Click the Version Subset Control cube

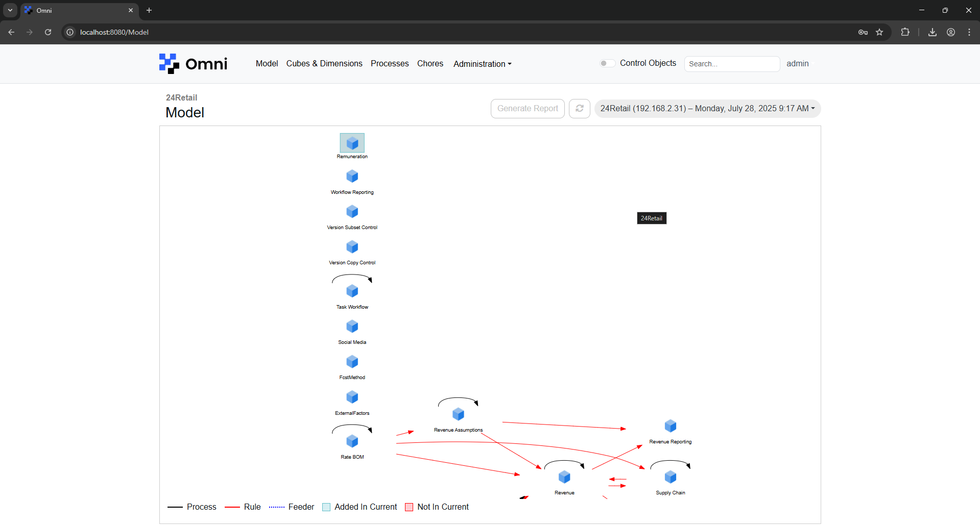click(352, 212)
